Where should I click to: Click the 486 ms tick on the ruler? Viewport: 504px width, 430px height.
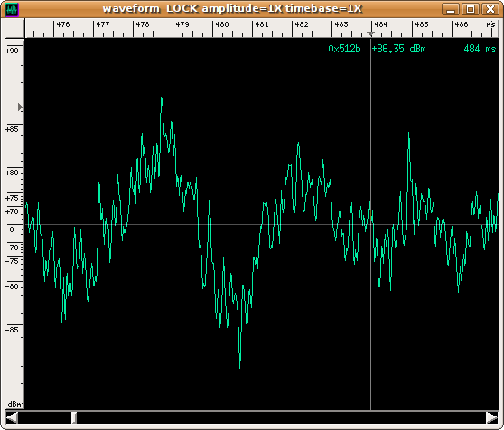462,24
